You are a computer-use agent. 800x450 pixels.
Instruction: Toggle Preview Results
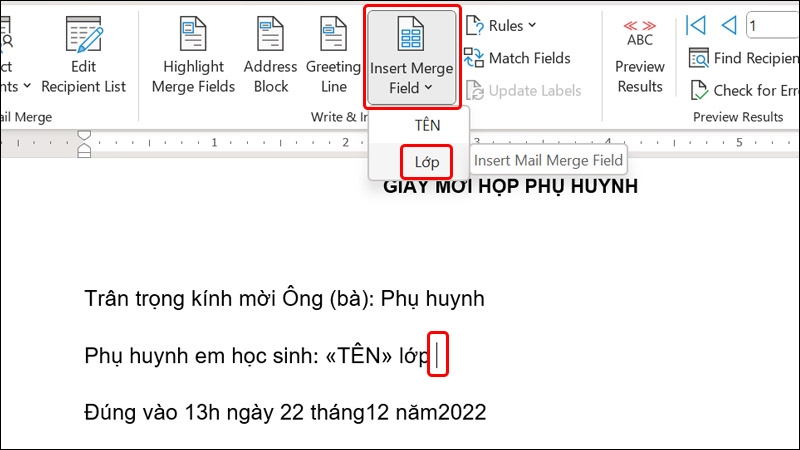click(x=640, y=56)
